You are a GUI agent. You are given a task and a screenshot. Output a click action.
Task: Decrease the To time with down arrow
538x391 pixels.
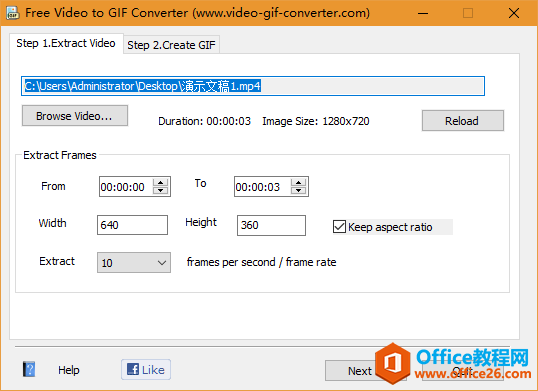[x=298, y=190]
